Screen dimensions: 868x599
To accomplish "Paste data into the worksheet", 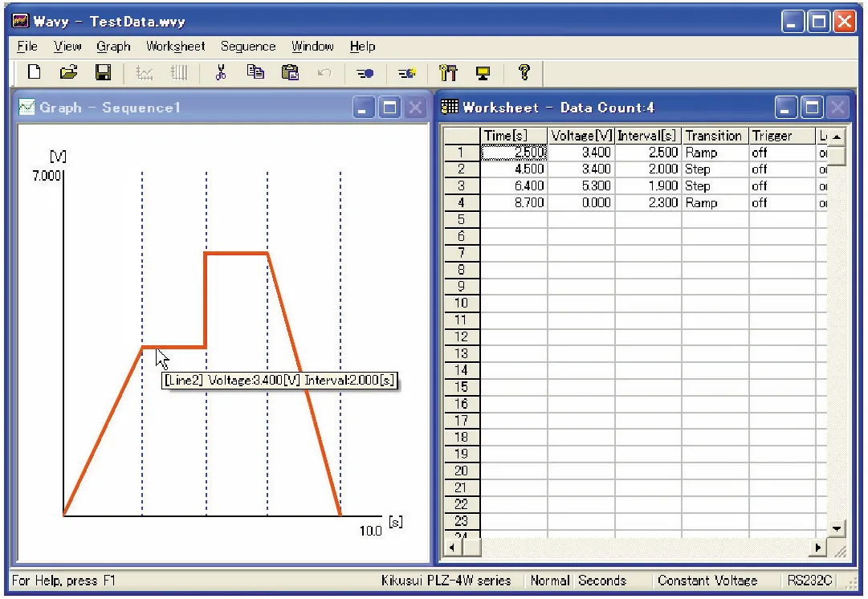I will 290,72.
